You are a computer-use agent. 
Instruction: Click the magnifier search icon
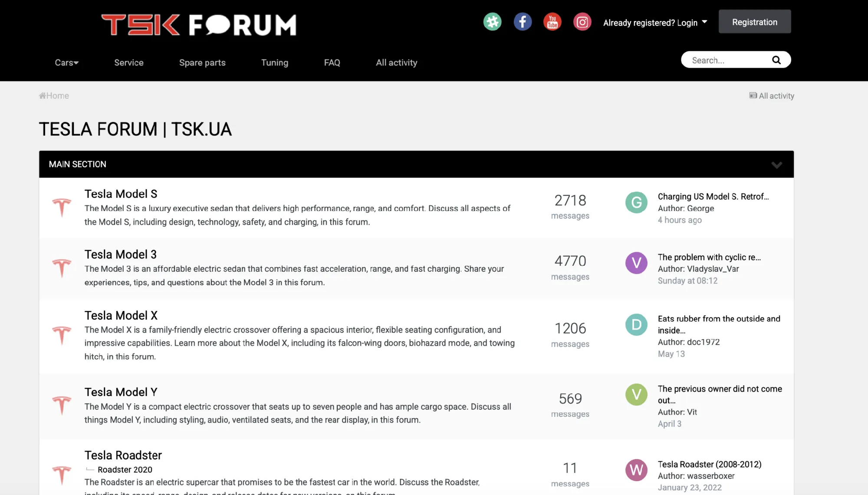(776, 60)
